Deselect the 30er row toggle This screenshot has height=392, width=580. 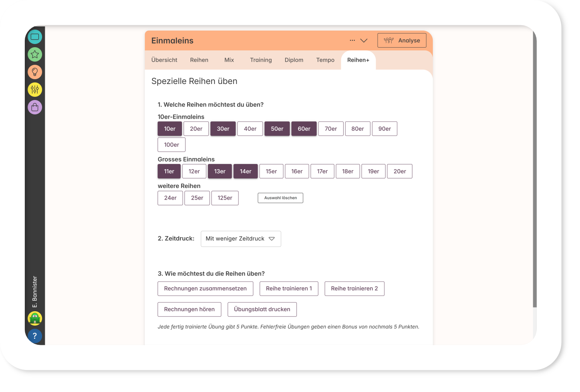point(223,129)
